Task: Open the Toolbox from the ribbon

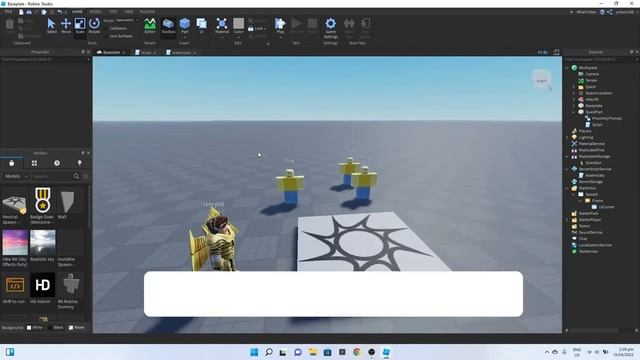Action: pyautogui.click(x=168, y=25)
